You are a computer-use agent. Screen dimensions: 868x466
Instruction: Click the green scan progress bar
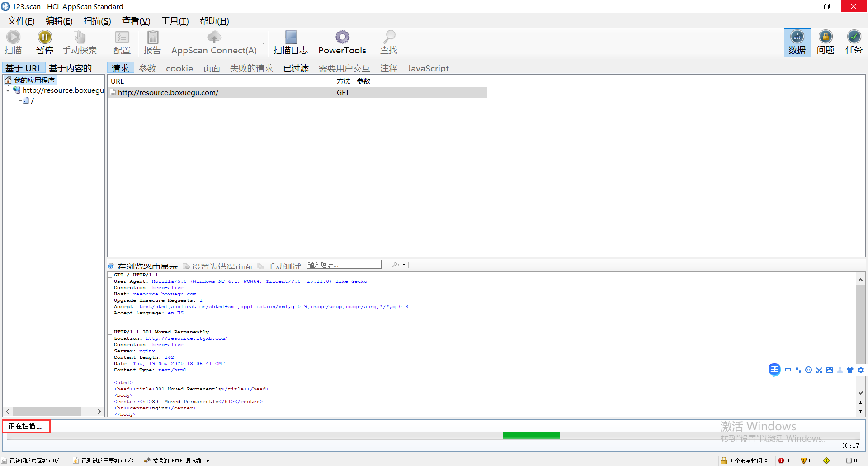pyautogui.click(x=531, y=435)
